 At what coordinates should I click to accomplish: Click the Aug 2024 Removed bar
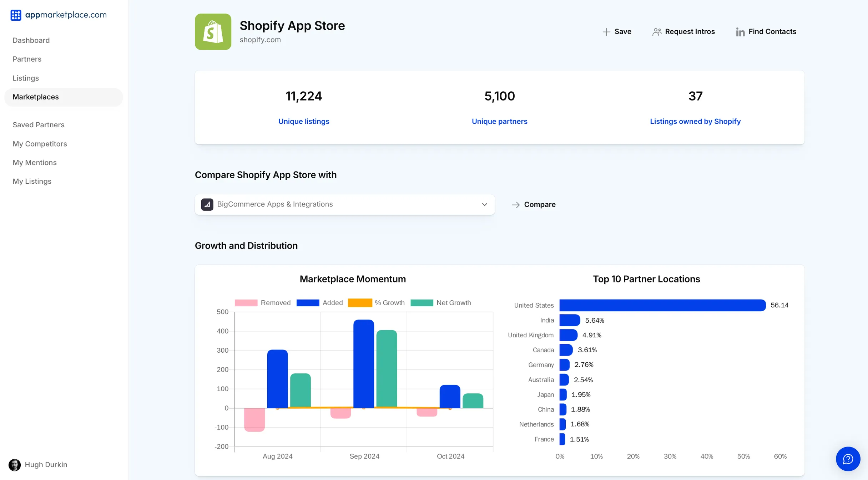254,420
